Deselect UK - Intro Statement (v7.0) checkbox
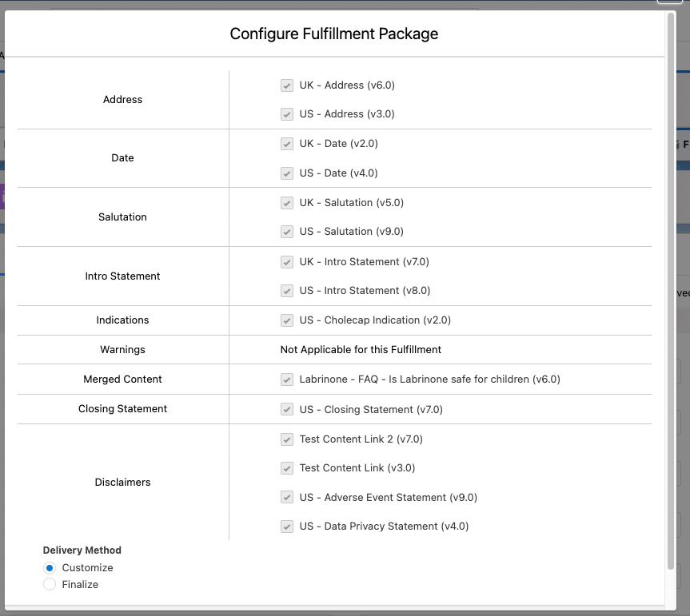This screenshot has height=616, width=690. point(287,262)
